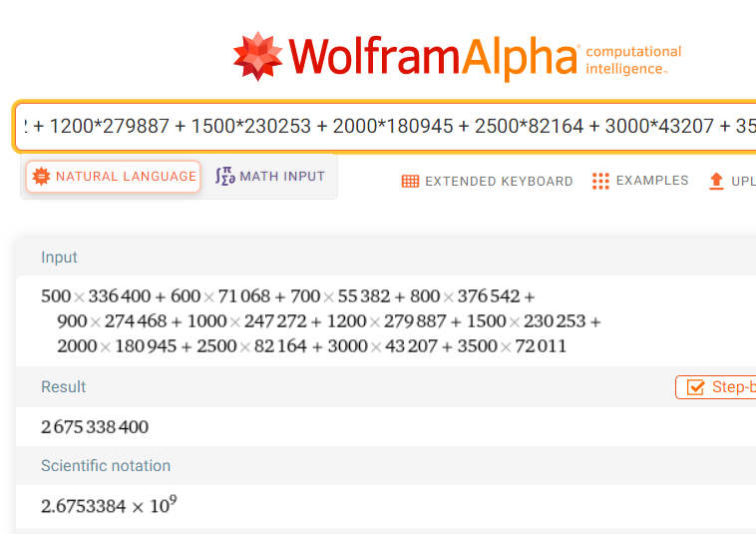Screen dimensions: 756x534
Task: Select the result value 2675338400
Action: pos(95,427)
